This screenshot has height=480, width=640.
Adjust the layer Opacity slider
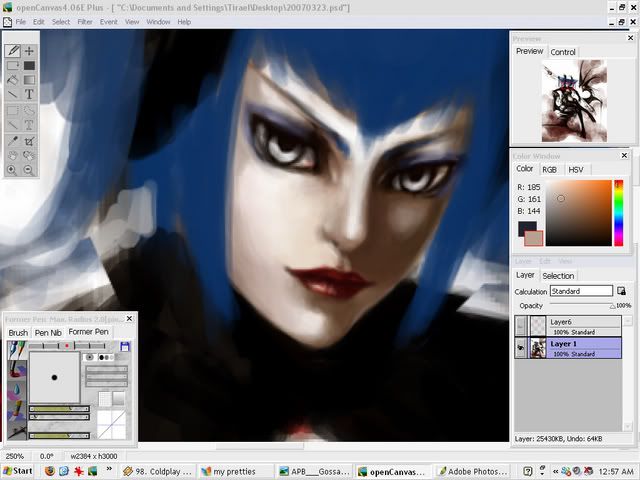pyautogui.click(x=582, y=305)
